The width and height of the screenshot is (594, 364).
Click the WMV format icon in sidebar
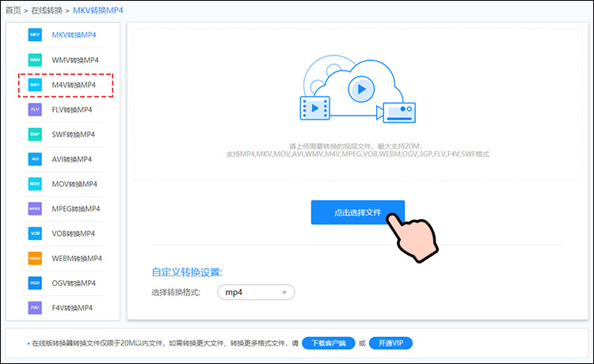pyautogui.click(x=35, y=60)
